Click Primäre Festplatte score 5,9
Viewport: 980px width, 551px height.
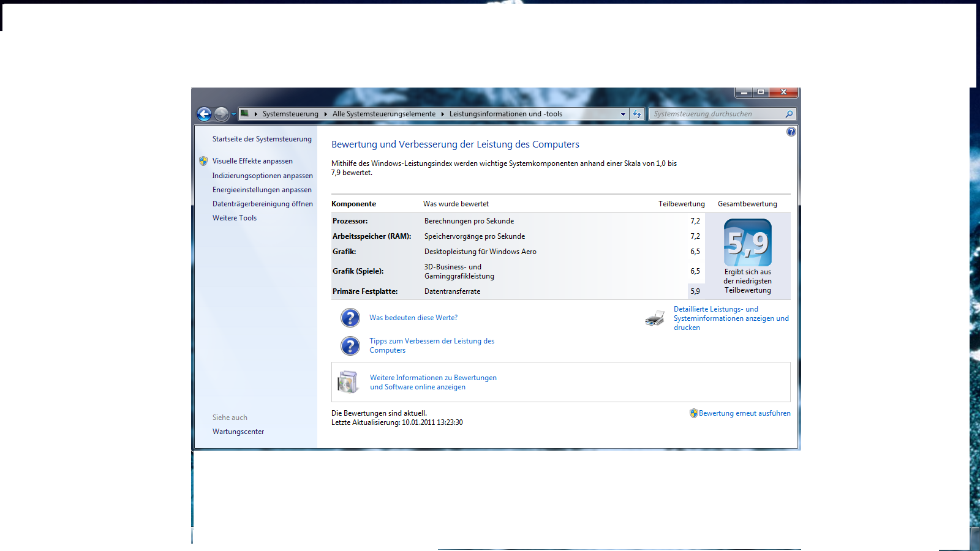tap(695, 291)
